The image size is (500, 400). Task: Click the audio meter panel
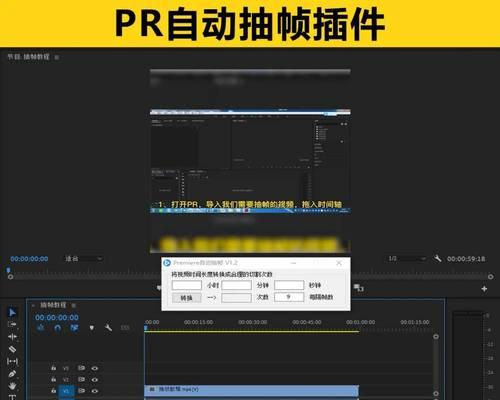point(473,355)
